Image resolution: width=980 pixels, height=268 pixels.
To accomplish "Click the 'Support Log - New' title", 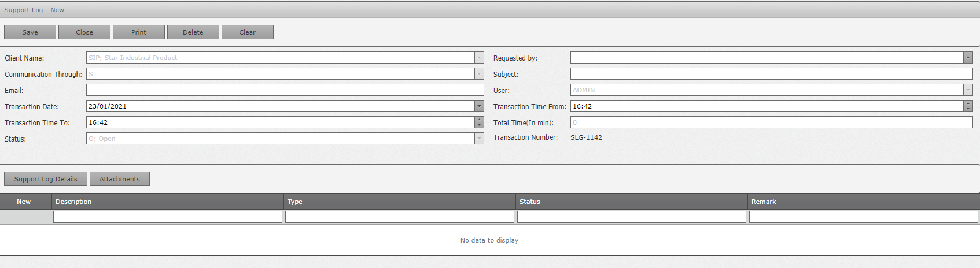I will click(x=34, y=10).
